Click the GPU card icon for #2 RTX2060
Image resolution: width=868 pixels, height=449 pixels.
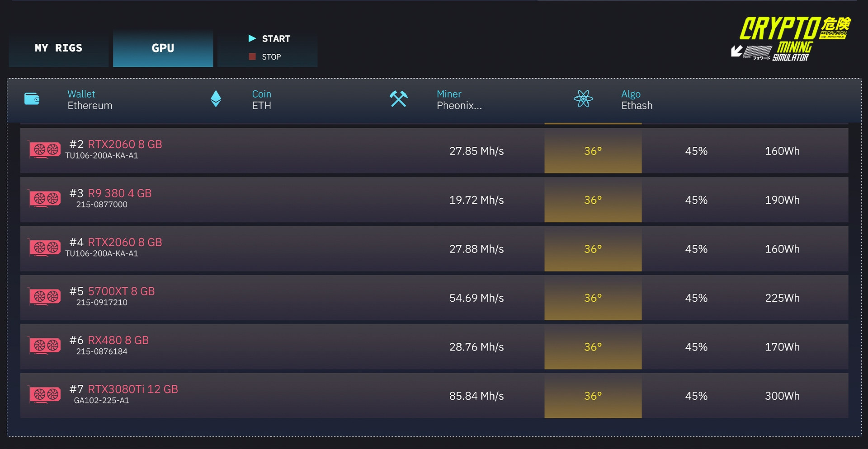point(45,150)
